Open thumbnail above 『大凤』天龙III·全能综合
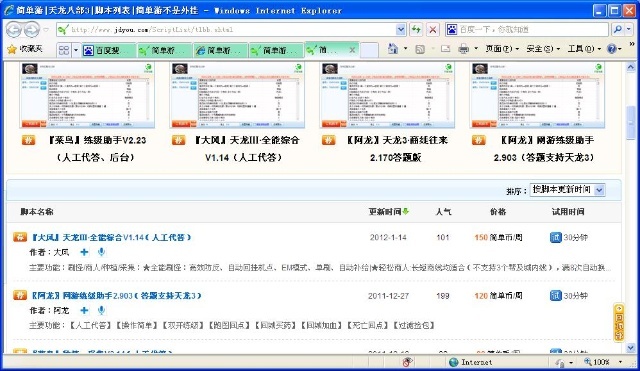This screenshot has width=640, height=371. pyautogui.click(x=237, y=95)
